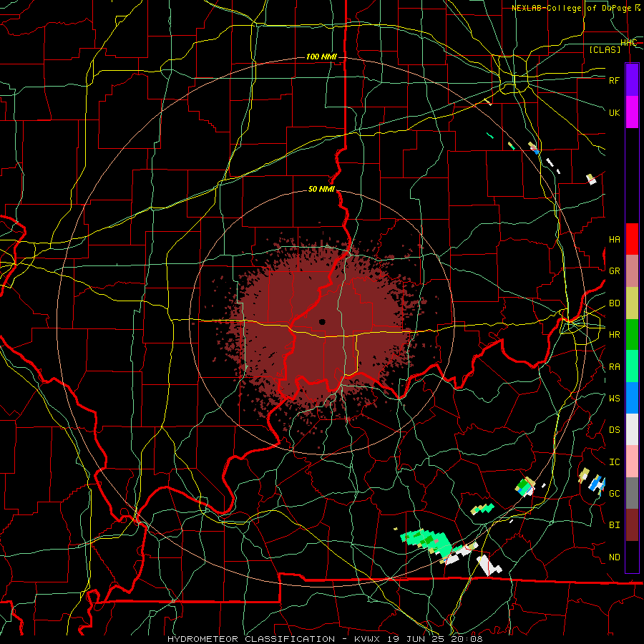Click the 'IC' legend label
The height and width of the screenshot is (644, 644).
pyautogui.click(x=614, y=462)
